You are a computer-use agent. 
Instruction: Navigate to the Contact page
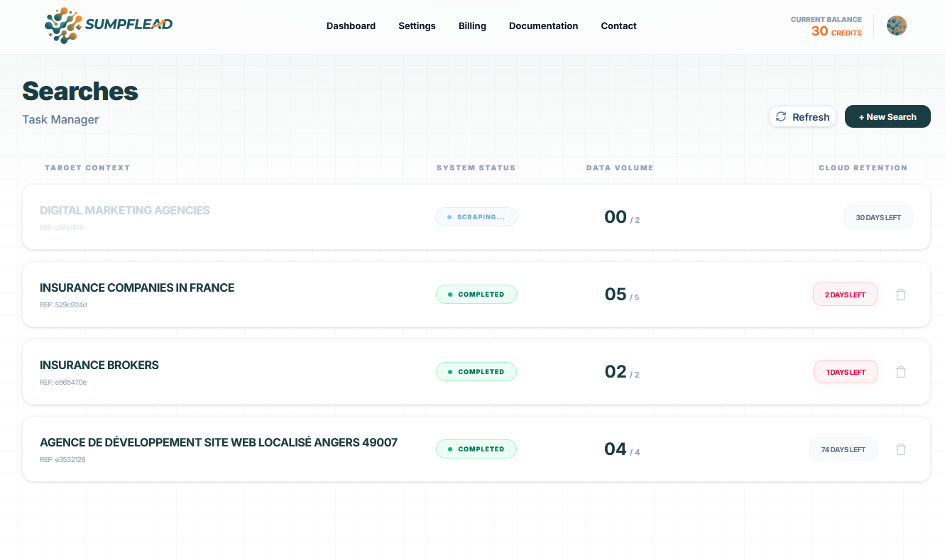(x=618, y=26)
